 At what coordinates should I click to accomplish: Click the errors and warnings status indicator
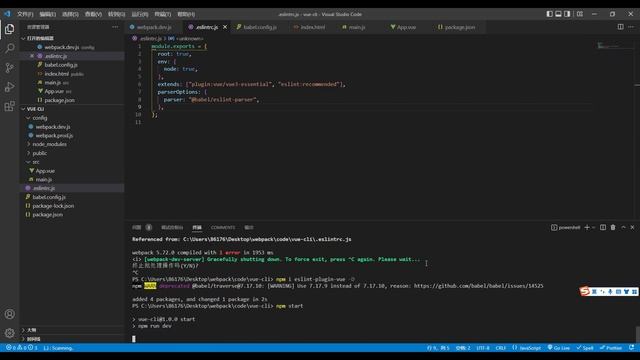pyautogui.click(x=22, y=348)
